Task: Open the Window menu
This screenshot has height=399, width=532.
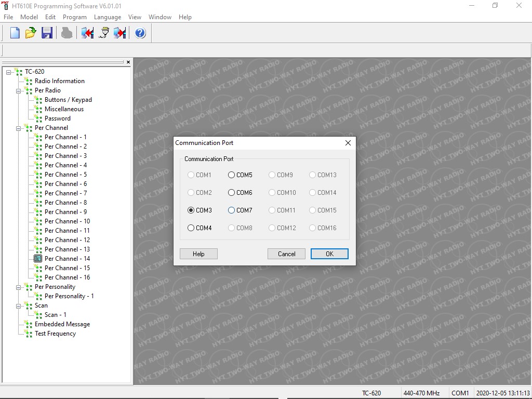Action: click(160, 17)
